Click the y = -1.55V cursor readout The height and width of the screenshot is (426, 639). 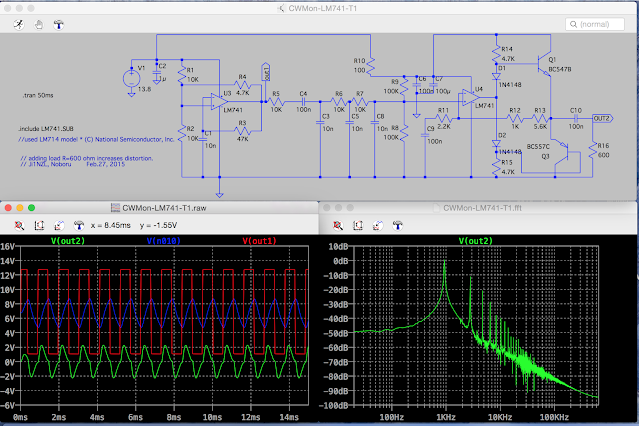pyautogui.click(x=158, y=225)
